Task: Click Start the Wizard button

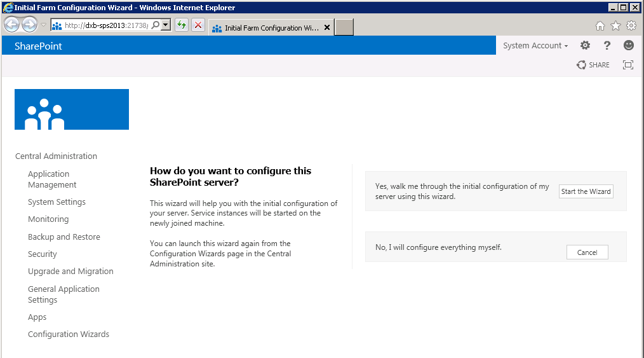Action: click(x=586, y=191)
